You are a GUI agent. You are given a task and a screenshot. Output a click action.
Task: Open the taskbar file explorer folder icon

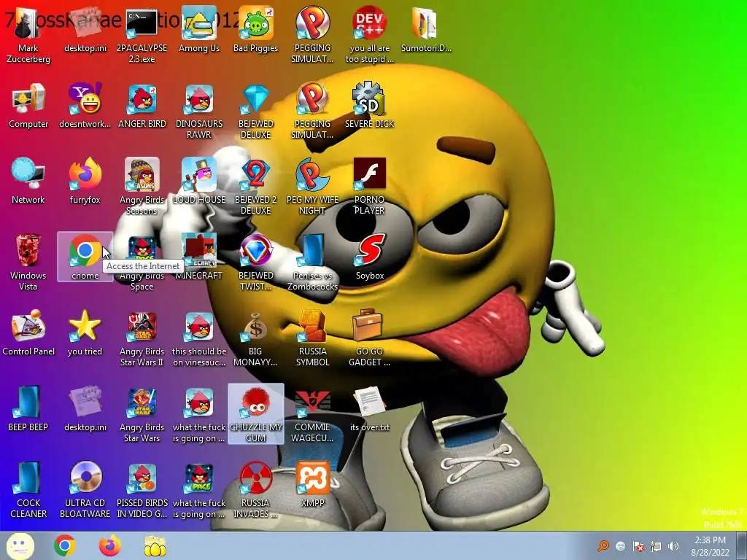(155, 545)
